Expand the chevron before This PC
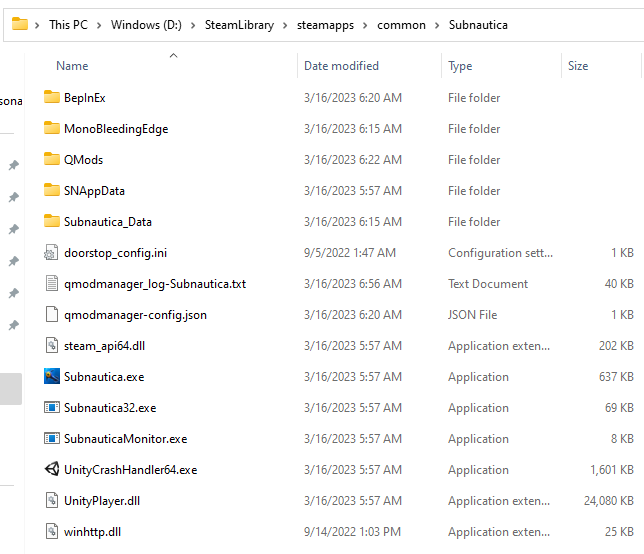644x554 pixels. click(37, 25)
